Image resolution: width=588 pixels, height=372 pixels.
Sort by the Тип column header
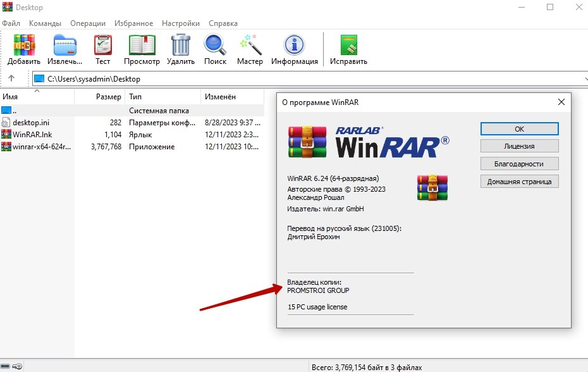[x=163, y=96]
